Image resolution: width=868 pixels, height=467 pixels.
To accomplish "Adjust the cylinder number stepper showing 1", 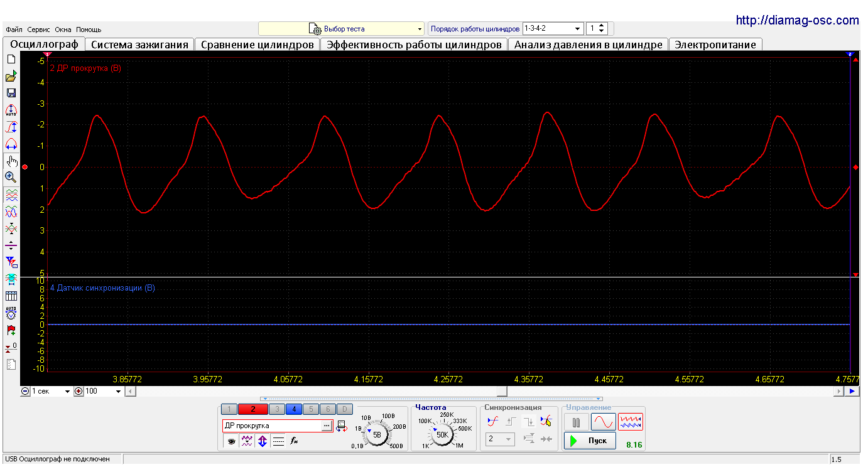I will pyautogui.click(x=597, y=29).
